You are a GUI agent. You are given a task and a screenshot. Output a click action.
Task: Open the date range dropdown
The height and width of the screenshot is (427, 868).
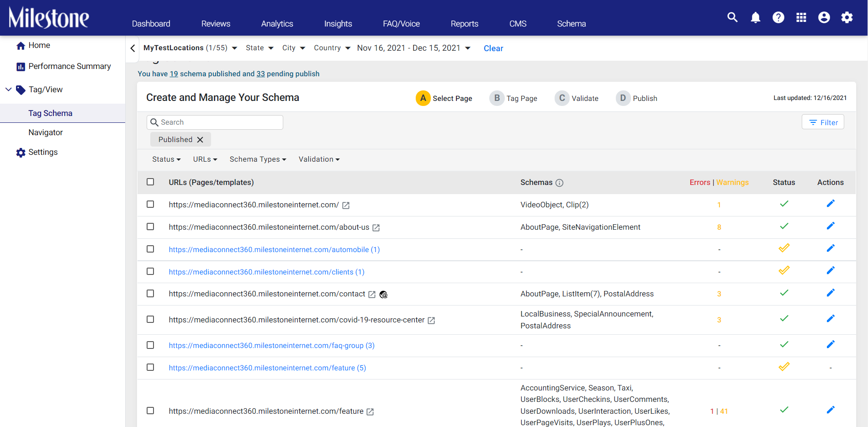click(414, 48)
